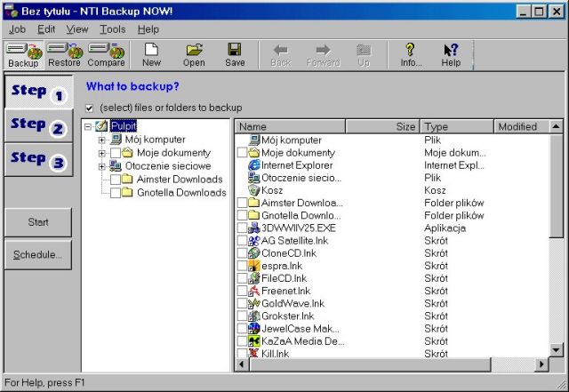Check Moje dokumenty box in tree

pyautogui.click(x=116, y=153)
